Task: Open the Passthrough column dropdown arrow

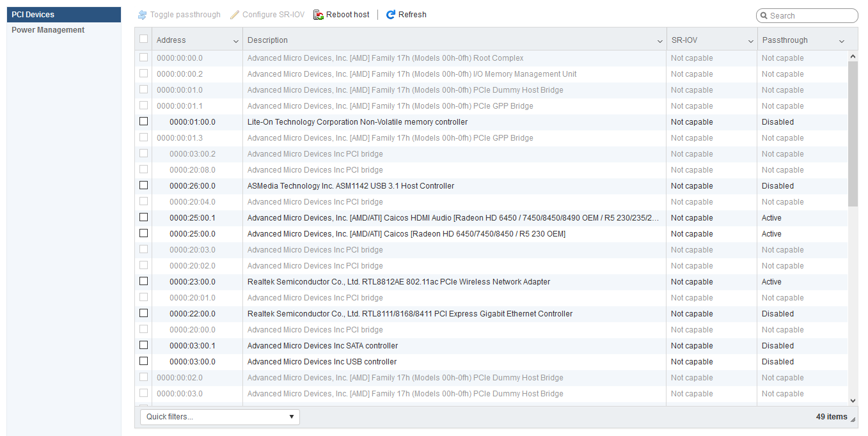Action: click(x=842, y=42)
